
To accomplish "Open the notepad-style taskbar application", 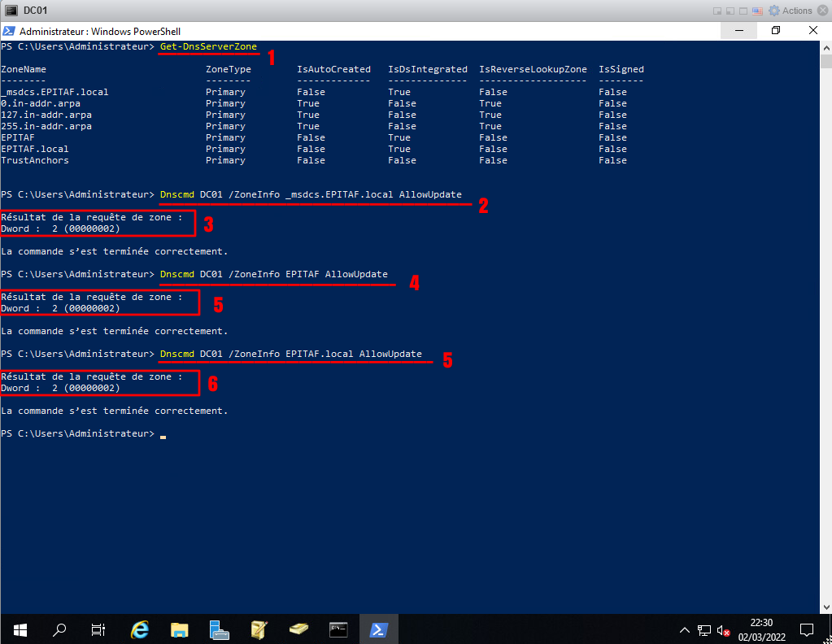I will tap(259, 629).
